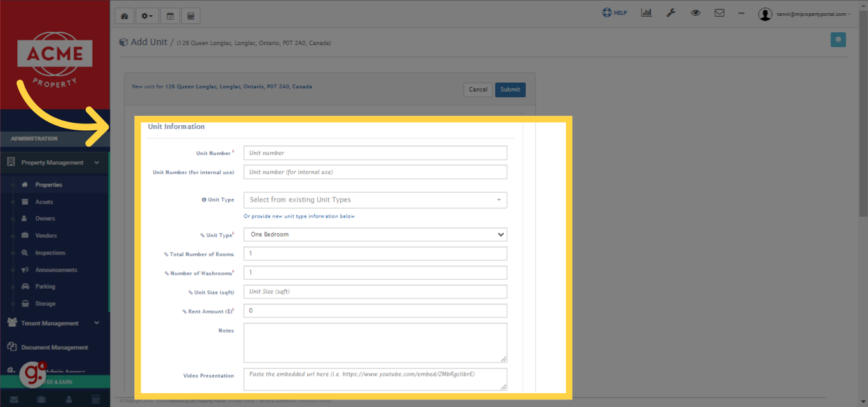
Task: Click the briefcase icon in the footer bar
Action: tap(41, 399)
